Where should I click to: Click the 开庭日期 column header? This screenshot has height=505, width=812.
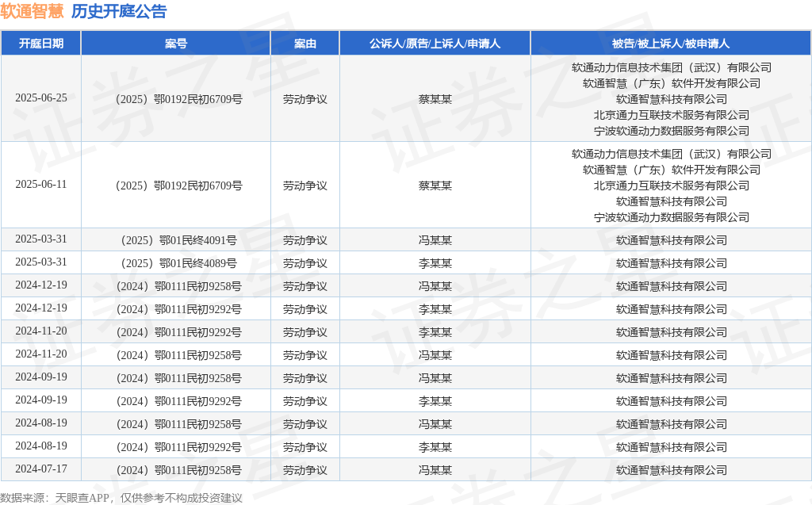41,44
